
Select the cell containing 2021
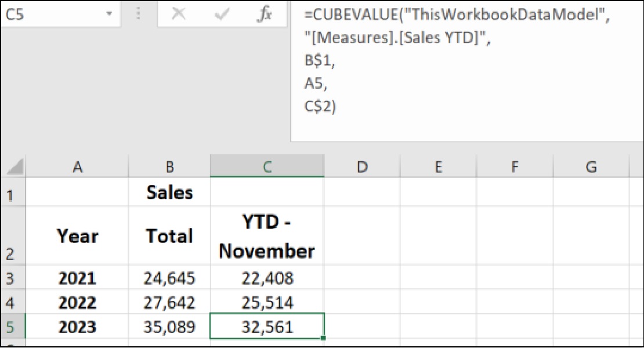(x=77, y=277)
